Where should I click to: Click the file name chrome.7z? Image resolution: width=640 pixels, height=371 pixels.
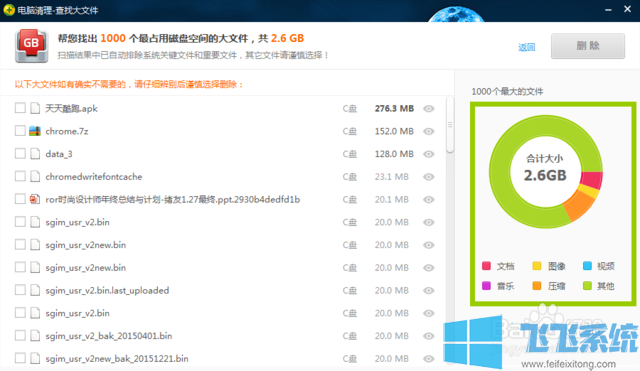(67, 131)
